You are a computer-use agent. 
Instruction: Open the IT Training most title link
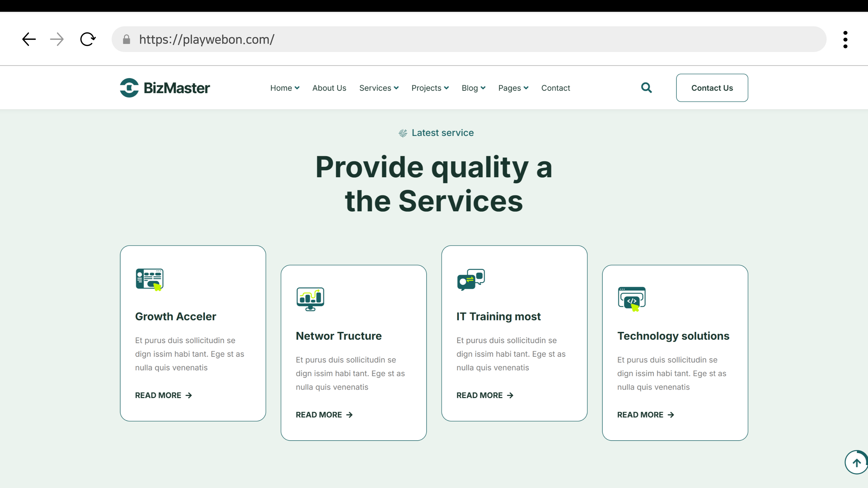(x=498, y=317)
